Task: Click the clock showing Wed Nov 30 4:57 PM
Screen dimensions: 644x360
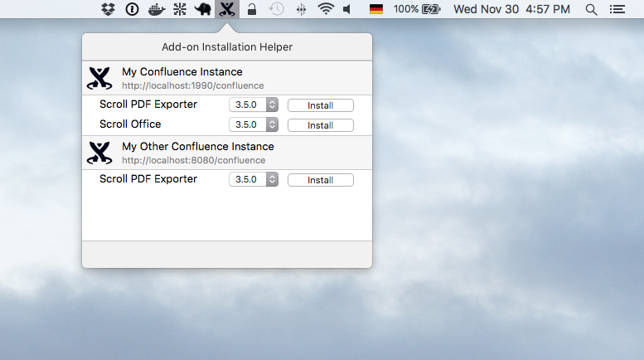Action: [511, 9]
